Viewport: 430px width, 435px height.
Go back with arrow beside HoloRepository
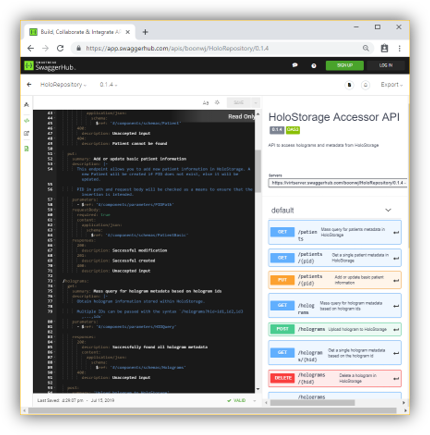pos(29,85)
